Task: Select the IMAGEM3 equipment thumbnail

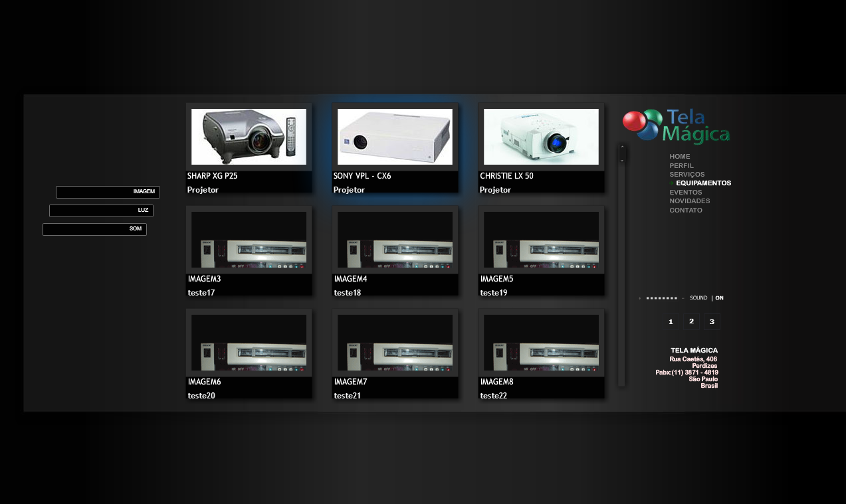Action: pos(249,240)
